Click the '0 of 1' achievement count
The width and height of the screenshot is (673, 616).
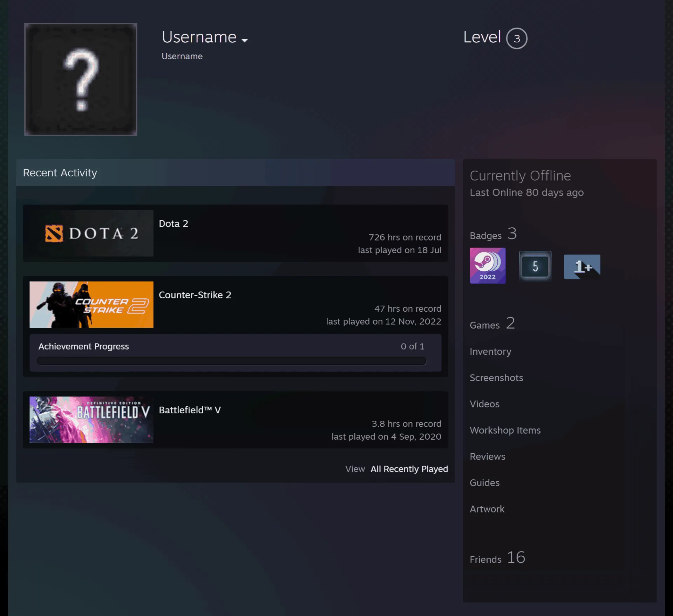click(412, 346)
